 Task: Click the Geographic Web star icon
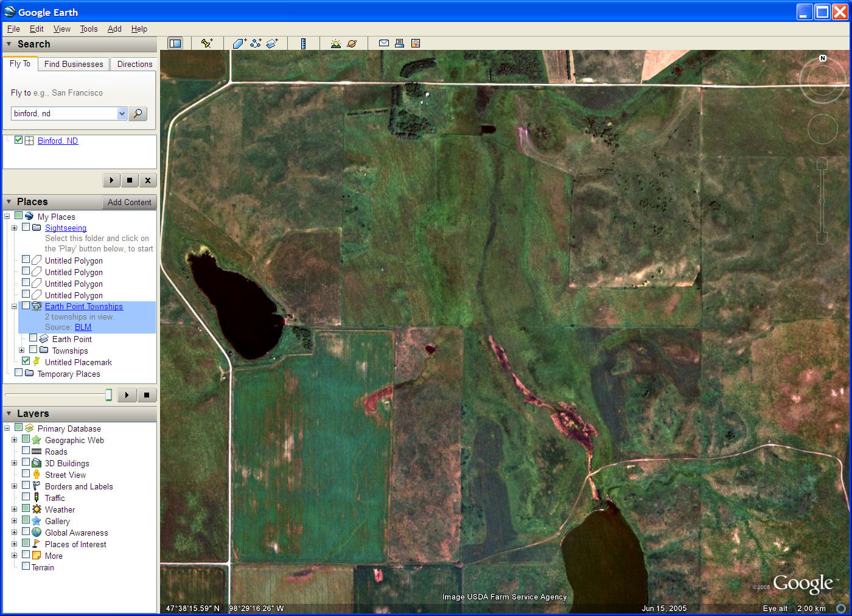pyautogui.click(x=37, y=440)
